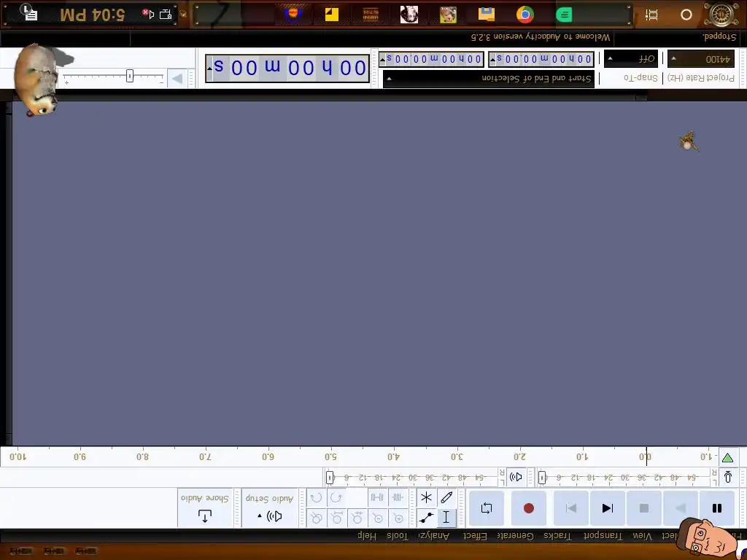Click the Play-at-Speed green arrow button
The image size is (747, 560).
(x=177, y=79)
